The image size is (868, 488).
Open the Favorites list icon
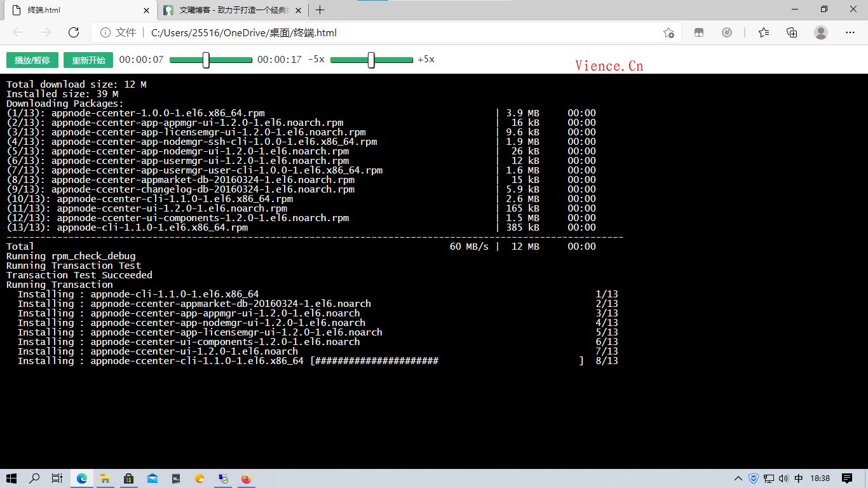[x=764, y=32]
